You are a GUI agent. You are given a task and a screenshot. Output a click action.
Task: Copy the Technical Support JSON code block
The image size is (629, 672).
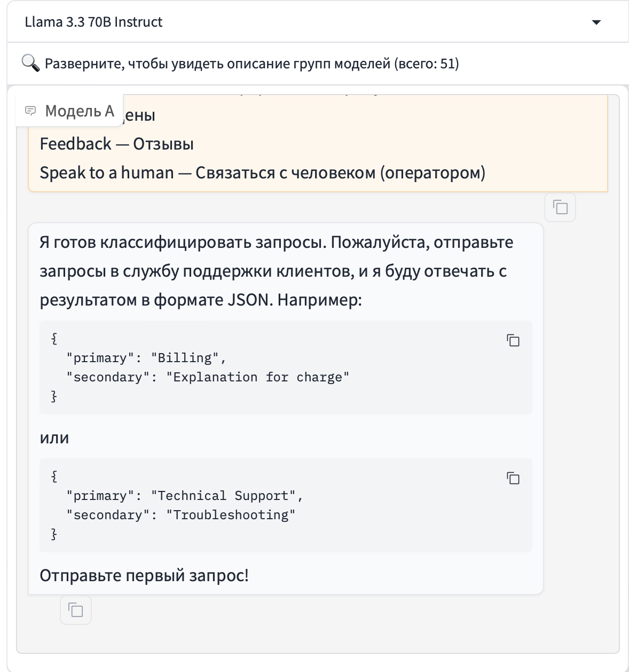(x=513, y=478)
